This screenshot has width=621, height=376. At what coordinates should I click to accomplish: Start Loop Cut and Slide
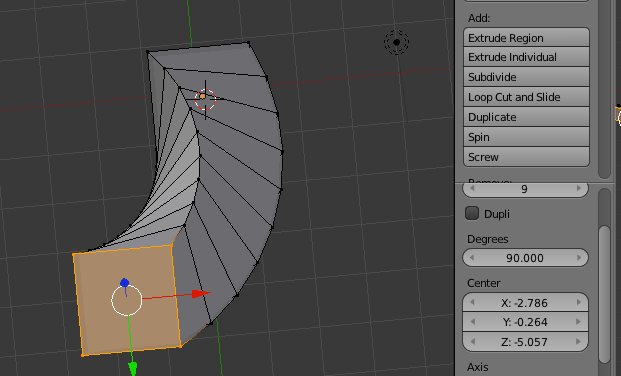tap(526, 97)
